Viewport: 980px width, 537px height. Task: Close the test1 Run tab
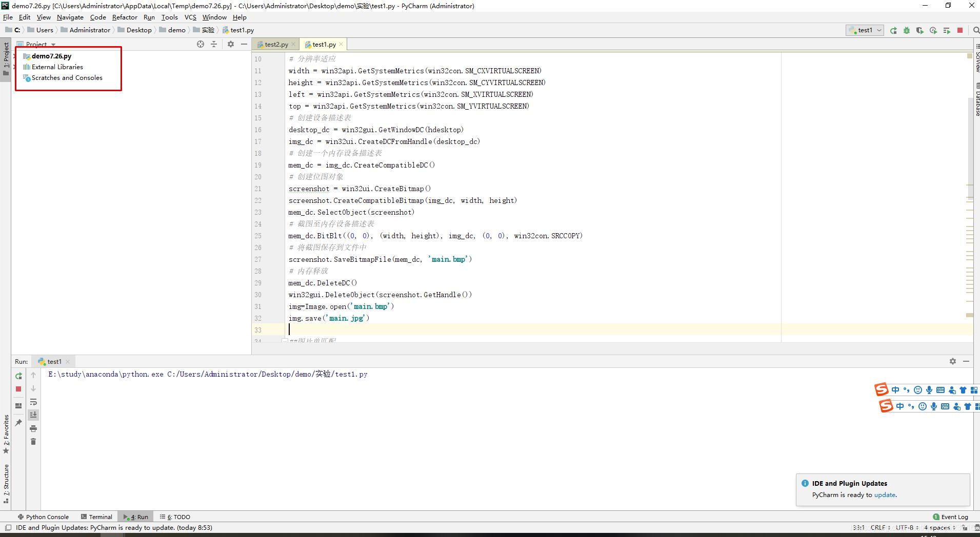(x=68, y=361)
